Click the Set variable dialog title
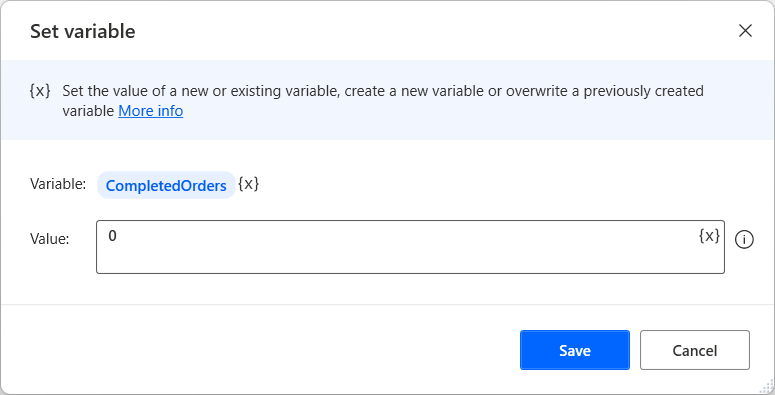 pyautogui.click(x=83, y=31)
